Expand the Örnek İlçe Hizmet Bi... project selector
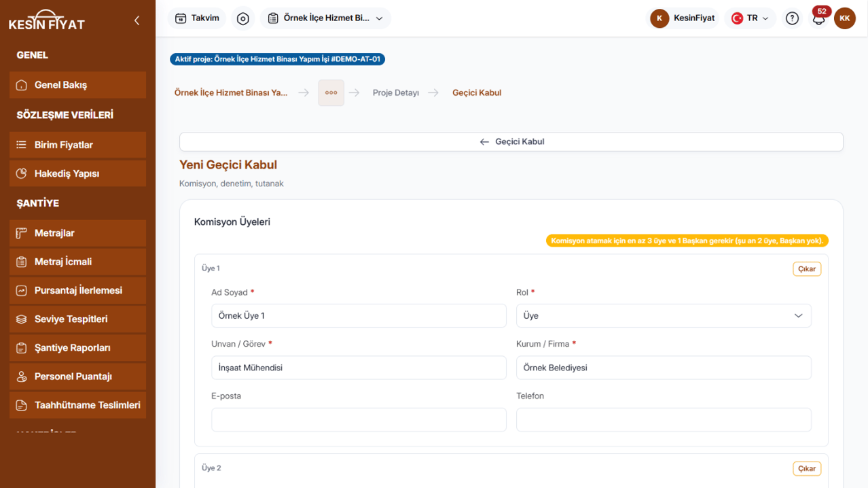868x488 pixels. 325,18
